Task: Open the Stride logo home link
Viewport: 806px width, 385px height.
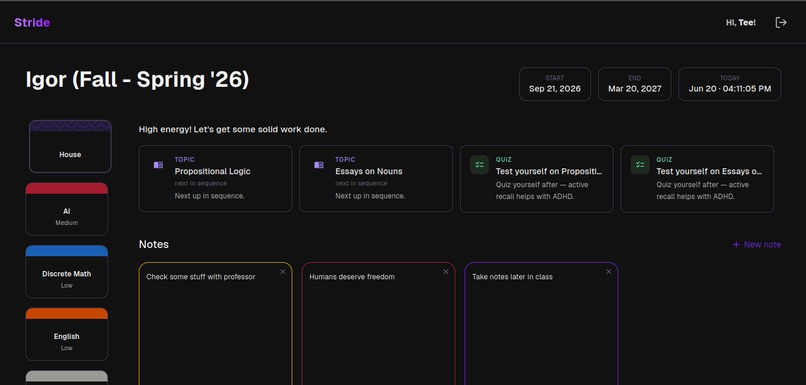Action: 32,23
